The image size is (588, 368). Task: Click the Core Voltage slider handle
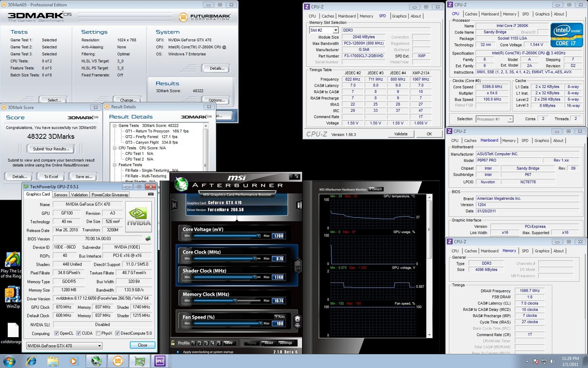[x=258, y=236]
